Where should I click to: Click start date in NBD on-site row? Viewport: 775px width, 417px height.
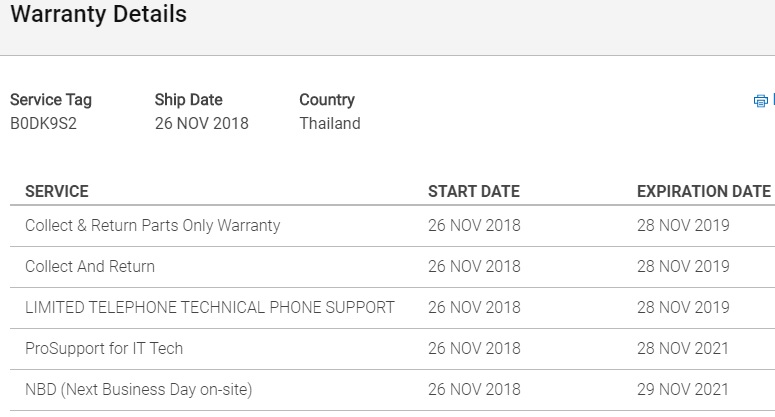(x=474, y=389)
